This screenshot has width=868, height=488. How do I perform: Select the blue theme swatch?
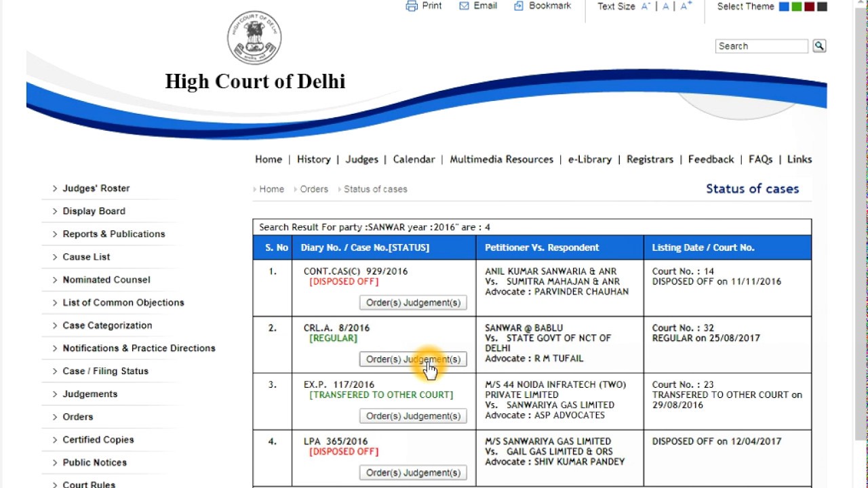coord(784,7)
